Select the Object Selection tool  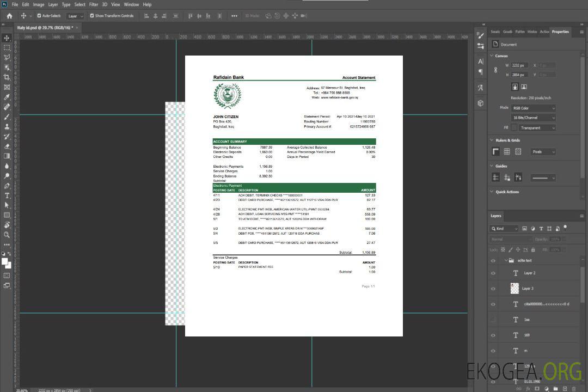point(7,67)
